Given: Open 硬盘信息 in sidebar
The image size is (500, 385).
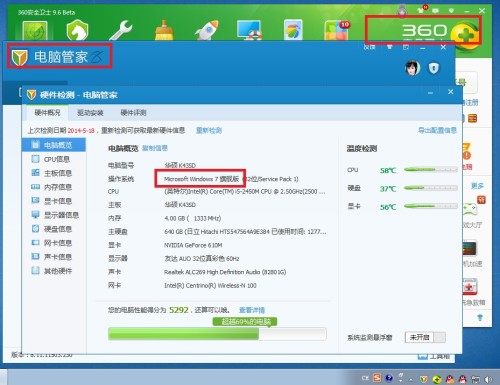Looking at the screenshot, I should point(54,229).
